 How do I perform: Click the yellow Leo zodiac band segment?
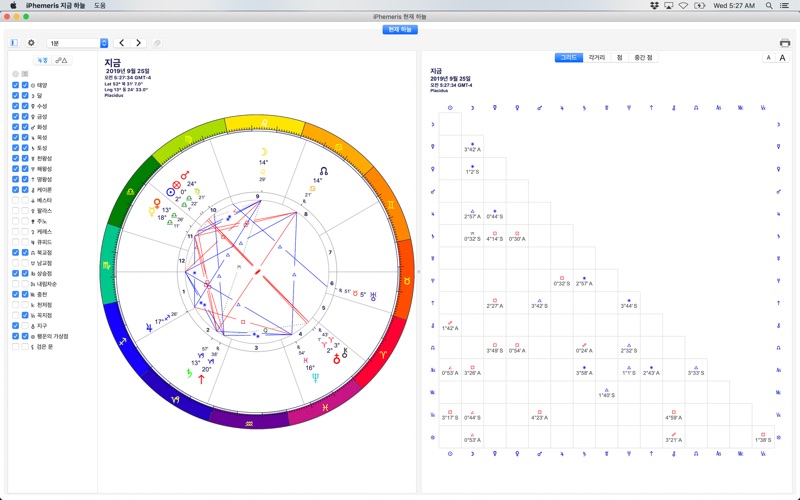coord(264,124)
